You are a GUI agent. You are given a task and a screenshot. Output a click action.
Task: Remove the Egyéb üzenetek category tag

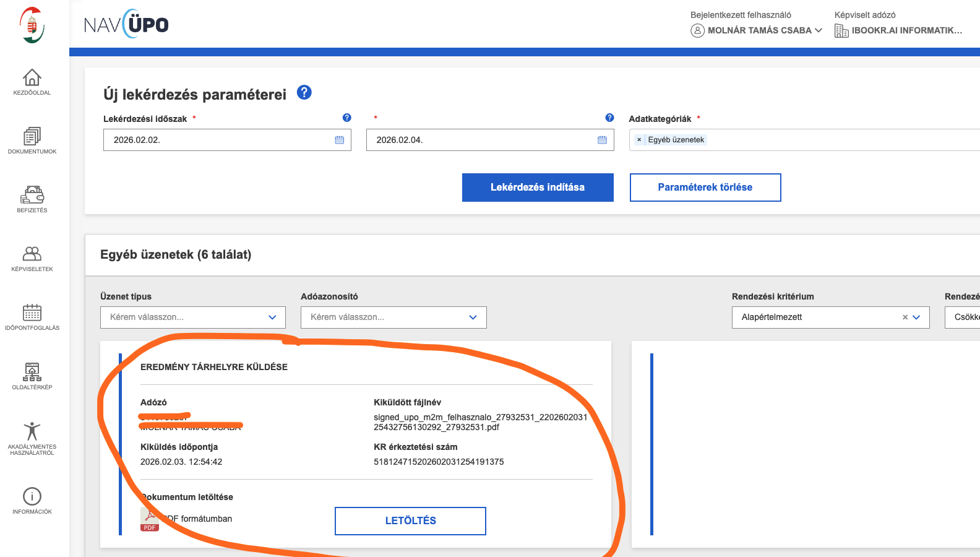click(x=639, y=140)
